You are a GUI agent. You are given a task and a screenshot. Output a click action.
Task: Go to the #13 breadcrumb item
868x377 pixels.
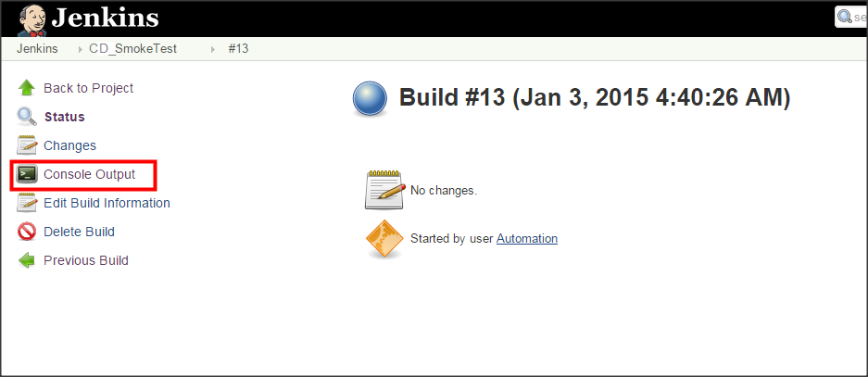tap(238, 49)
